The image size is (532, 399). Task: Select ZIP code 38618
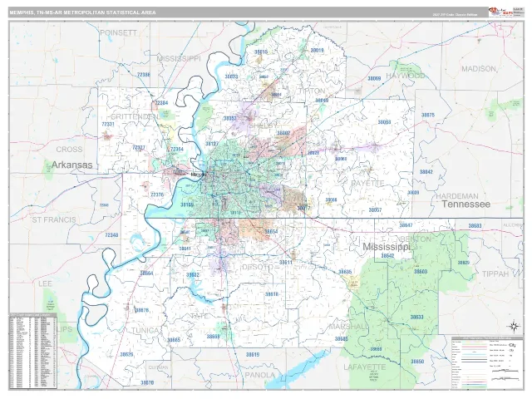[x=272, y=294]
